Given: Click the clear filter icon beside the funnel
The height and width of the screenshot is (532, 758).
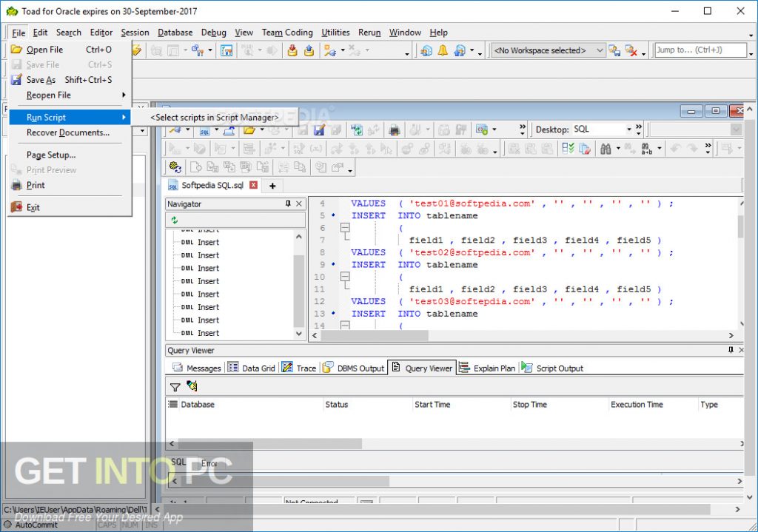Looking at the screenshot, I should point(192,386).
